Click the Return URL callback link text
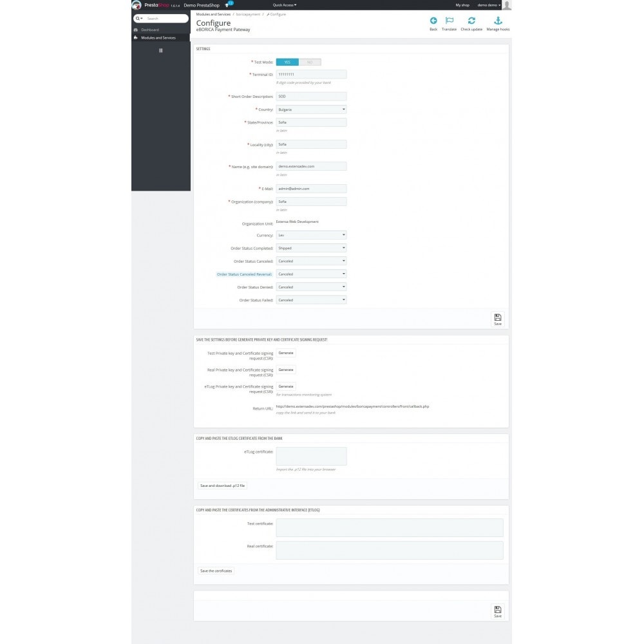This screenshot has height=644, width=644. [x=352, y=406]
